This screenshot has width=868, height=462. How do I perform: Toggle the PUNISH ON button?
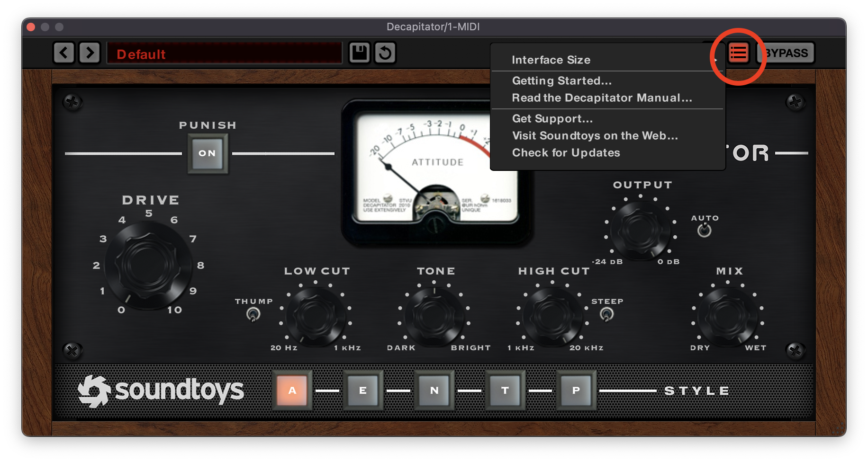(x=208, y=153)
